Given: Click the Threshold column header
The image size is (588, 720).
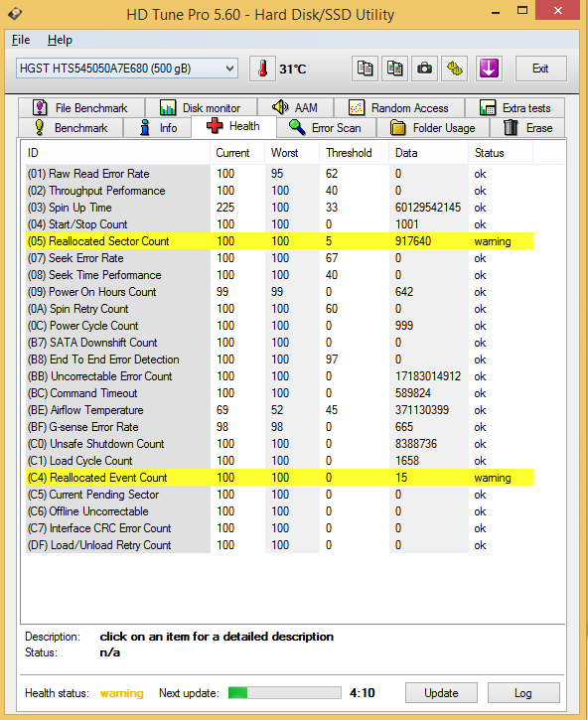Looking at the screenshot, I should click(x=355, y=153).
